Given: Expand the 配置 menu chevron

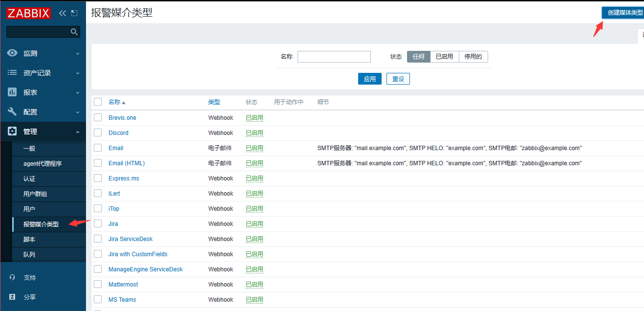Looking at the screenshot, I should pyautogui.click(x=78, y=112).
